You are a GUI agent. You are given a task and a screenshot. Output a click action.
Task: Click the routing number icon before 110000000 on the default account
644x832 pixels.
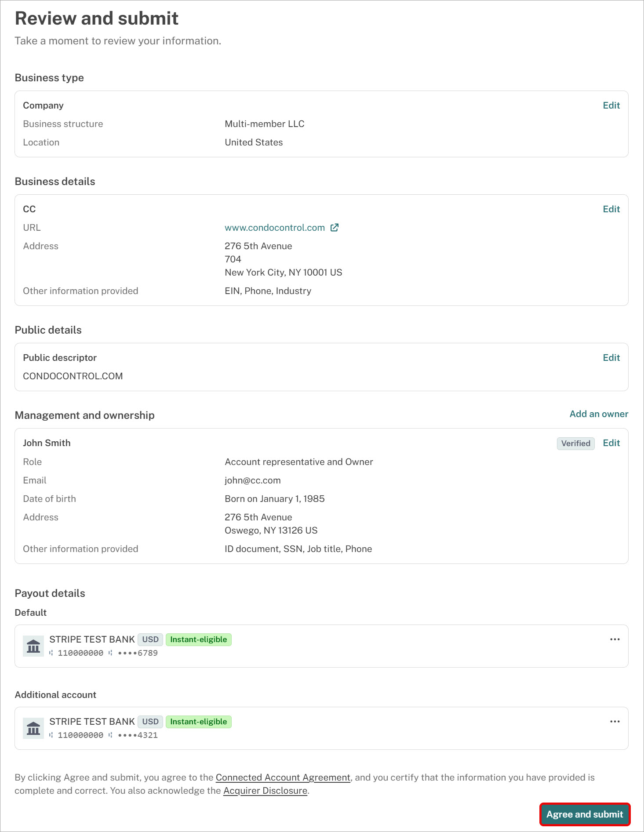point(51,653)
